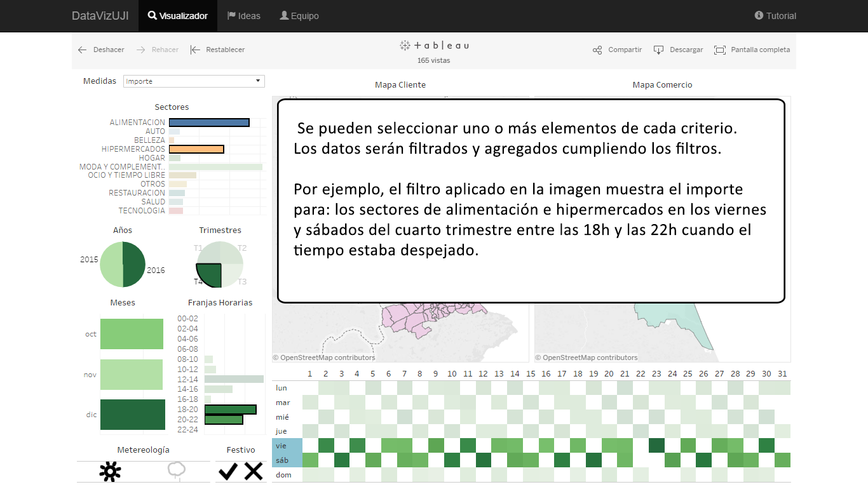Select the TECNOLOGIA sector bar

176,211
